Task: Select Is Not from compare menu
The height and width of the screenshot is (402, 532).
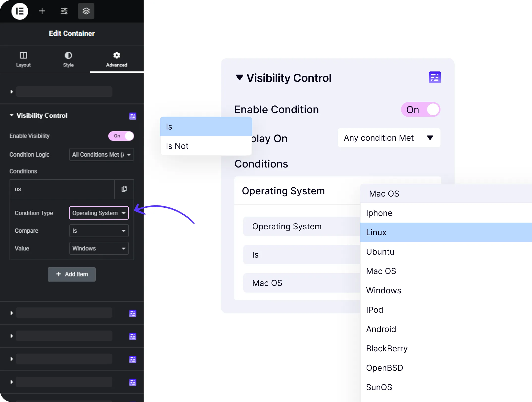Action: click(x=177, y=146)
